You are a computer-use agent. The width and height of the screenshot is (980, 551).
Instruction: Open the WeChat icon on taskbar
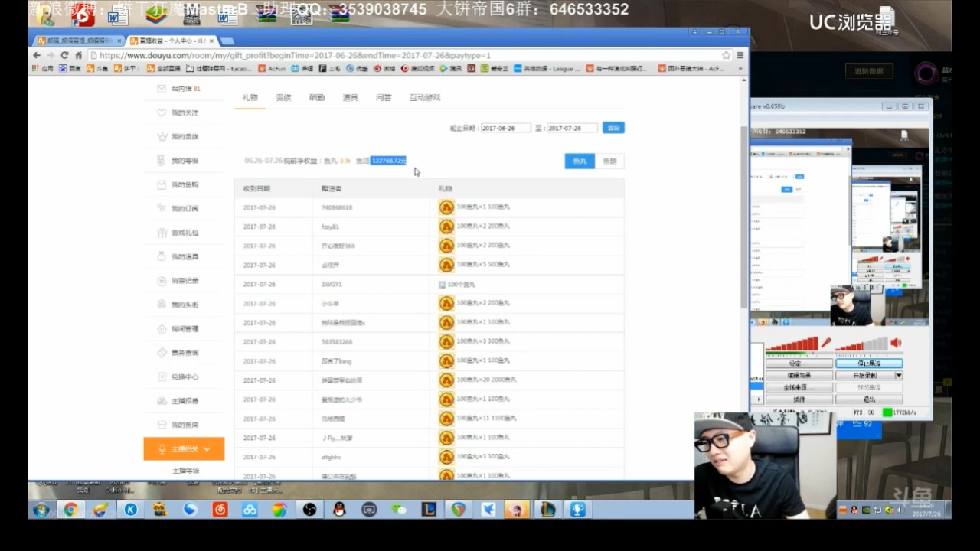point(399,509)
